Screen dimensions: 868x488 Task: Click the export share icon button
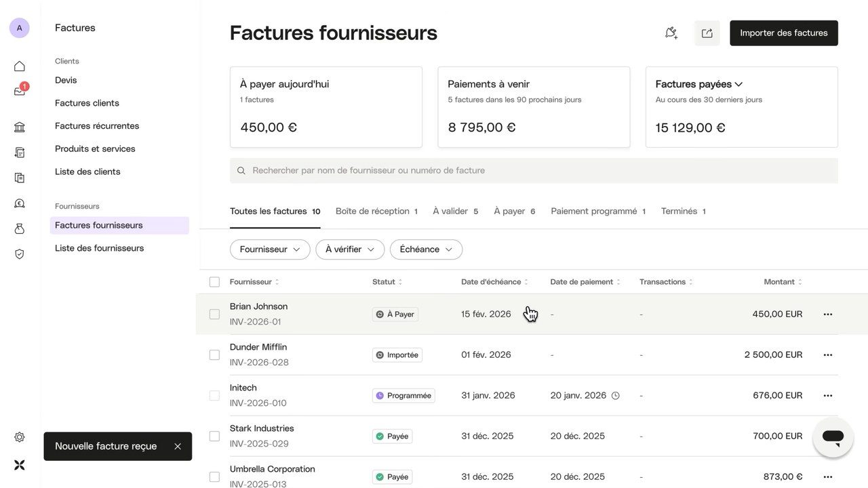click(x=707, y=33)
